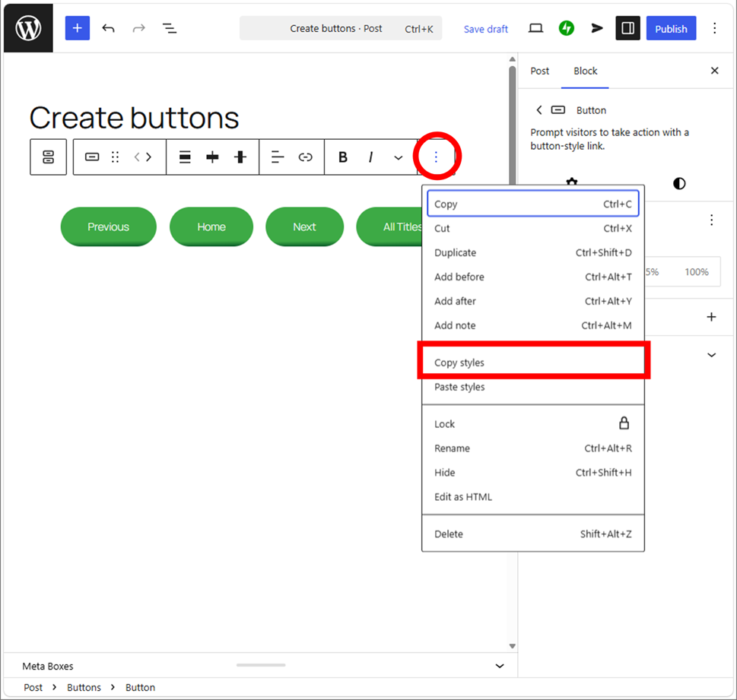This screenshot has width=737, height=700.
Task: Choose the horizontal middle alignment icon
Action: (x=212, y=157)
